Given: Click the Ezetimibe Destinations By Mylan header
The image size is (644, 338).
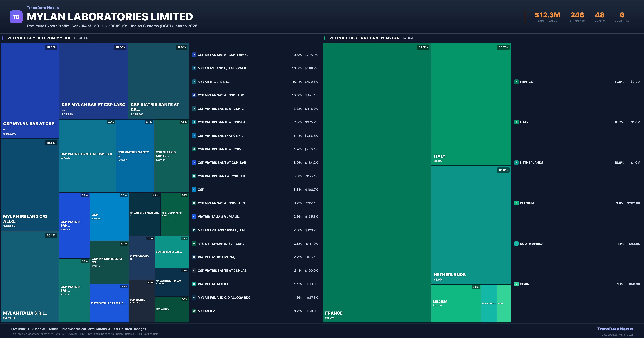Looking at the screenshot, I should click(363, 38).
